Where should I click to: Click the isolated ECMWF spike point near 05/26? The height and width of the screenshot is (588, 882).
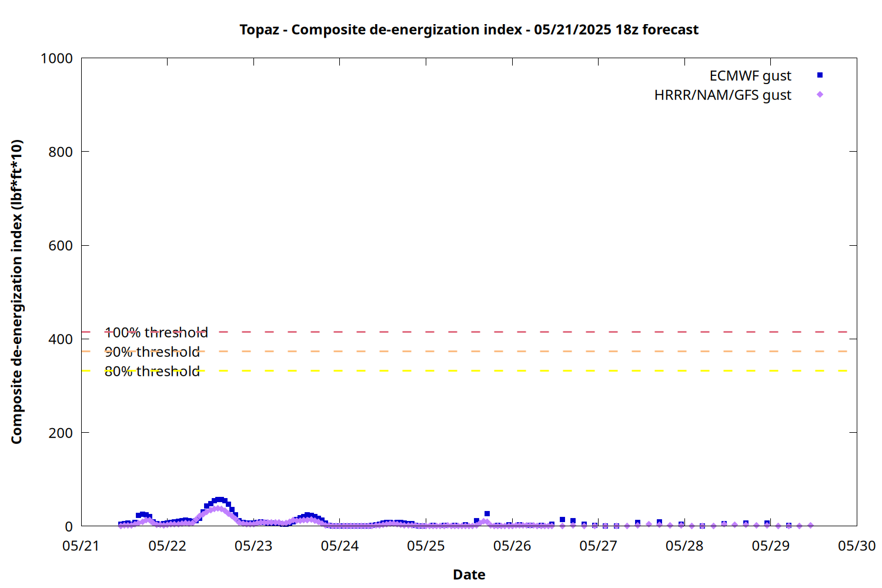point(487,514)
